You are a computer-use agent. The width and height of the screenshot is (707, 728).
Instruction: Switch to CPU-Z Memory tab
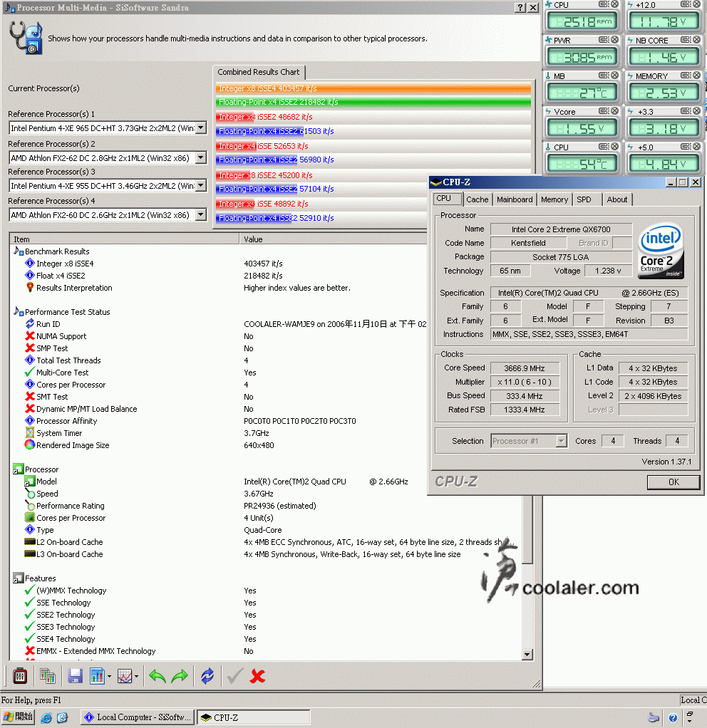point(554,199)
